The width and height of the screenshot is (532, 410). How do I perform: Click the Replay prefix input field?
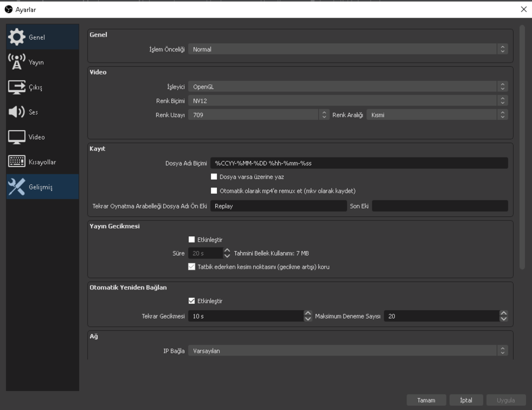(x=278, y=206)
